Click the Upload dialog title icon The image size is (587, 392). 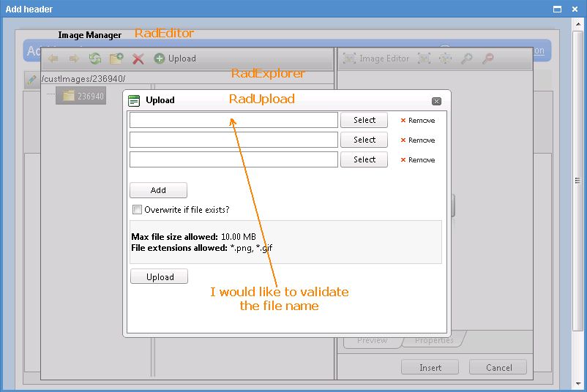tap(134, 100)
